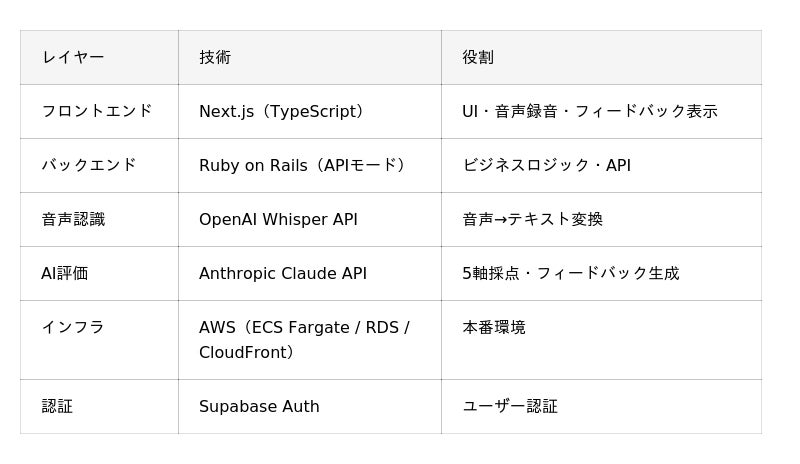The image size is (800, 464).
Task: Select the 音声→テキスト変換 cell
Action: 532,220
